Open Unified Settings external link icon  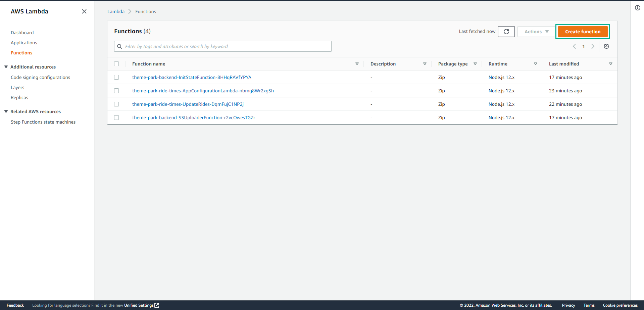click(x=157, y=305)
